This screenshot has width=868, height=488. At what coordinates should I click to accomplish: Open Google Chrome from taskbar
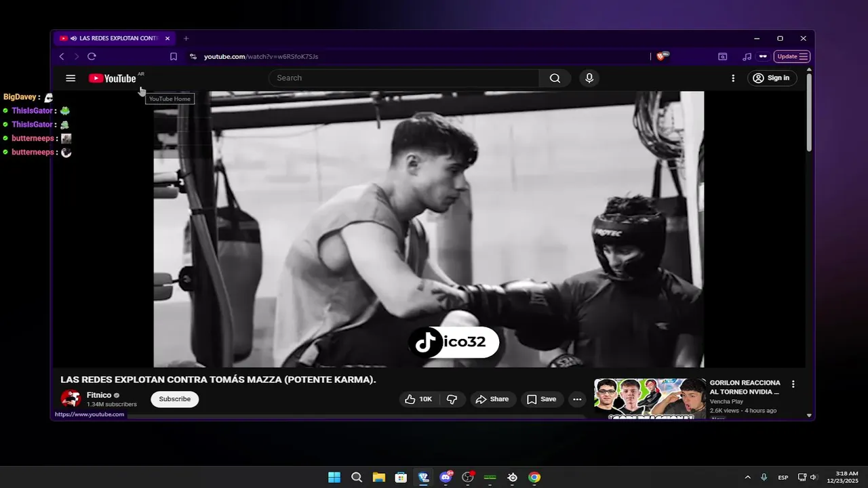[534, 477]
